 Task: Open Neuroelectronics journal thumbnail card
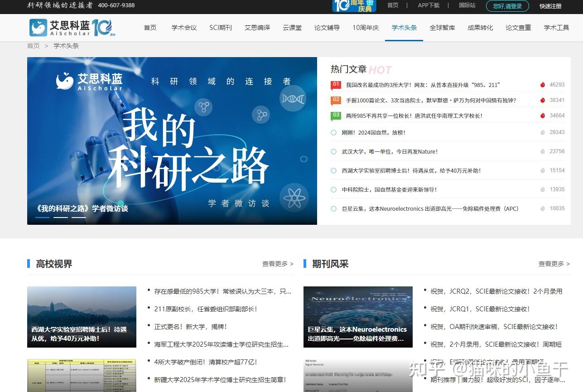pos(358,317)
